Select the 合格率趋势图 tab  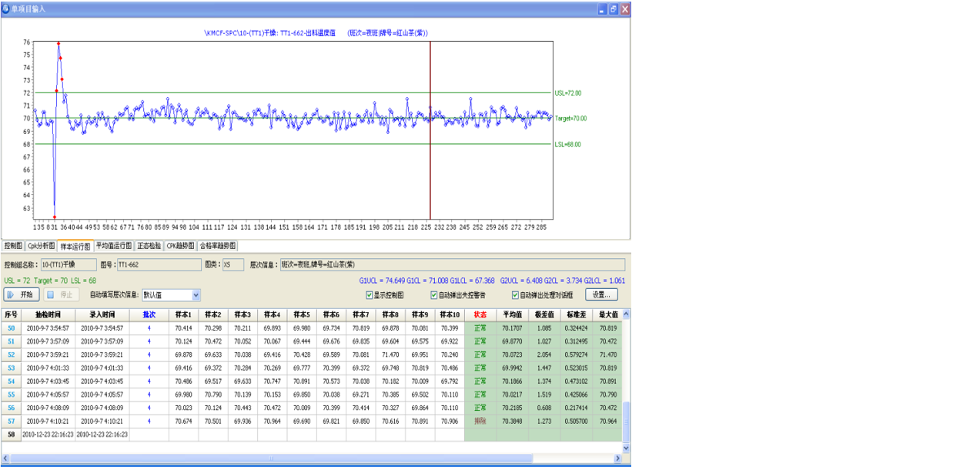click(218, 246)
